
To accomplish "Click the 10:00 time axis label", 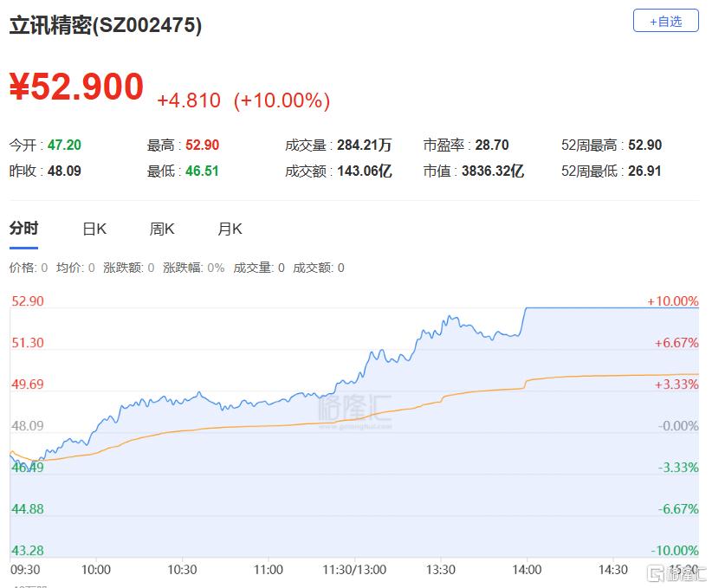I will [96, 570].
